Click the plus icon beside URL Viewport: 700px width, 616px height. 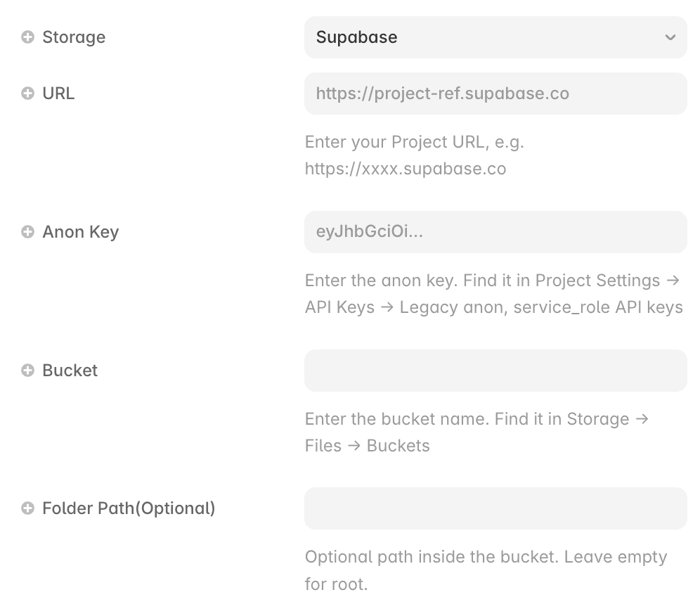(27, 94)
